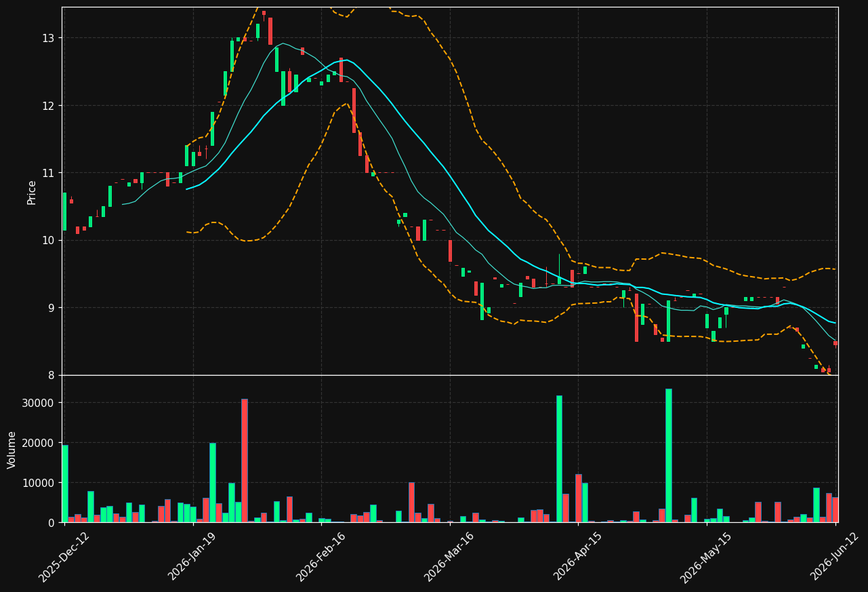868x592 pixels.
Task: Click the price tick label 11
Action: pos(49,173)
